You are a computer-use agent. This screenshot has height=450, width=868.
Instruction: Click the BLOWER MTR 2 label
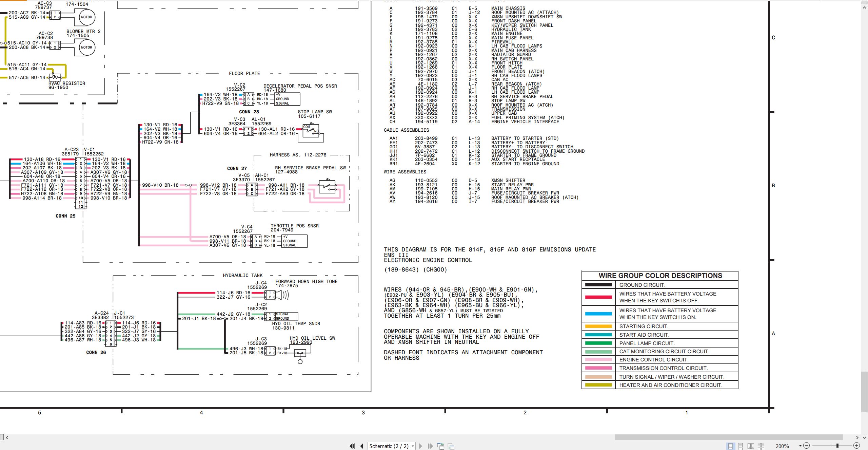point(83,31)
